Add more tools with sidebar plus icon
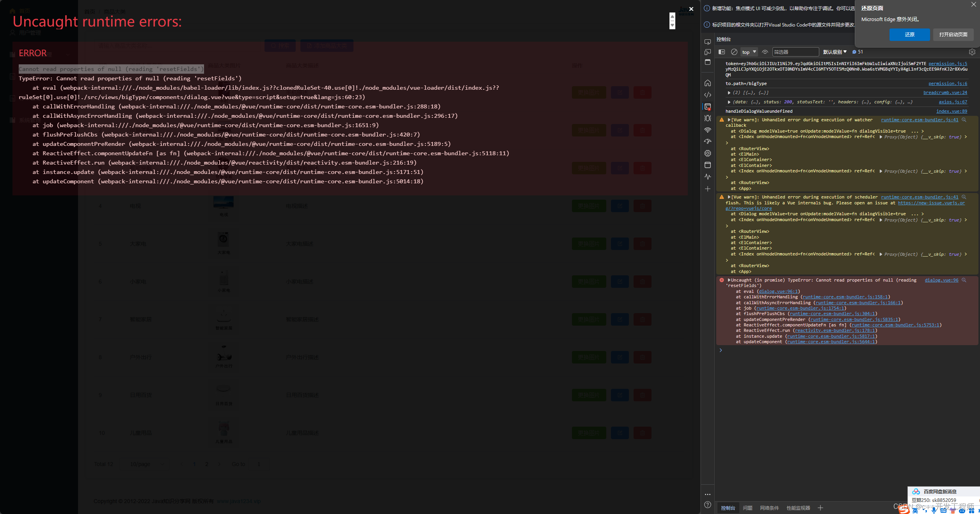 pyautogui.click(x=708, y=189)
